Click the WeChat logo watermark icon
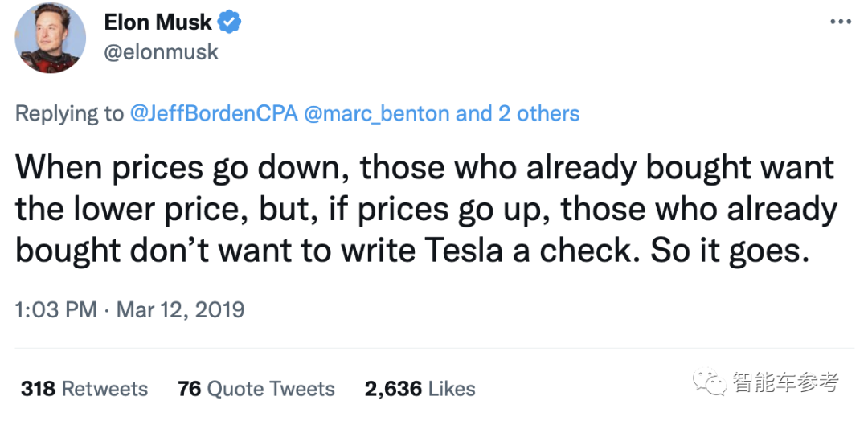Viewport: 868px width, 421px height. click(710, 383)
